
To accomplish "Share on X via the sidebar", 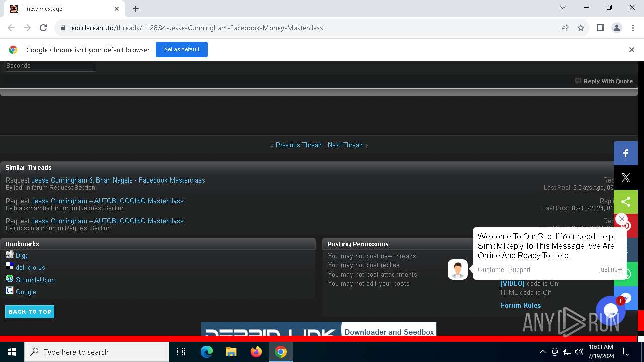I will (626, 177).
